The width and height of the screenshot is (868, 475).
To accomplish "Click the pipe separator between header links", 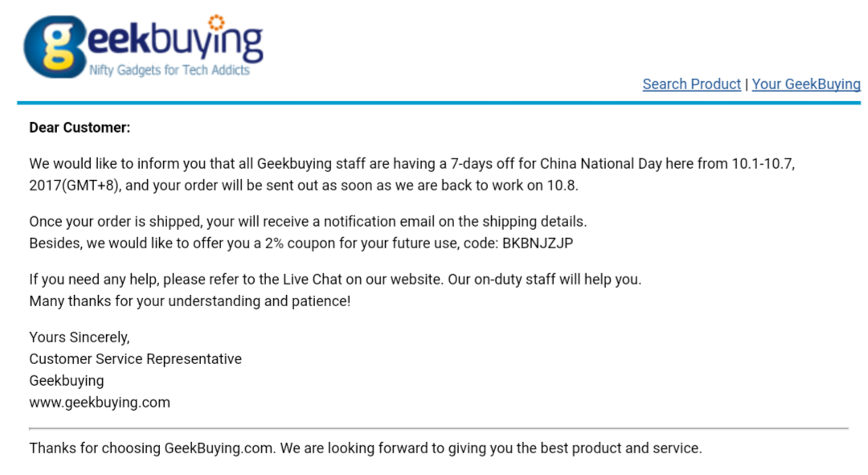I will click(x=746, y=84).
